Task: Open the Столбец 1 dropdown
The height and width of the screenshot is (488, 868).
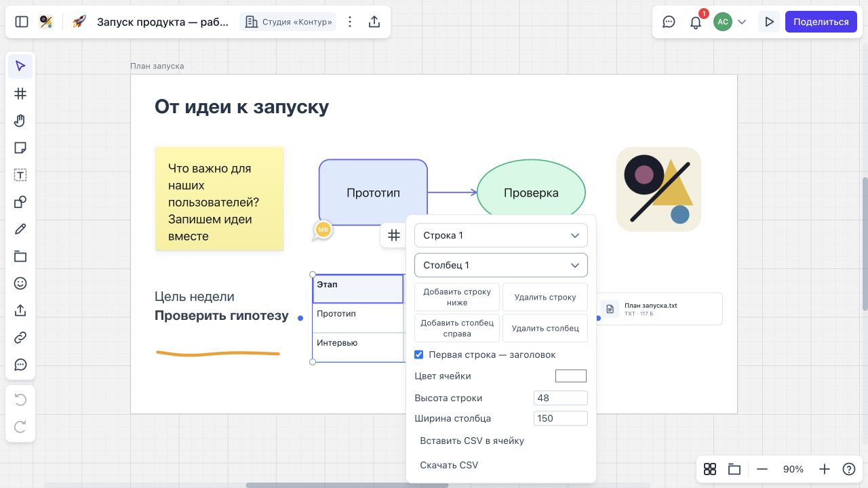Action: [501, 265]
